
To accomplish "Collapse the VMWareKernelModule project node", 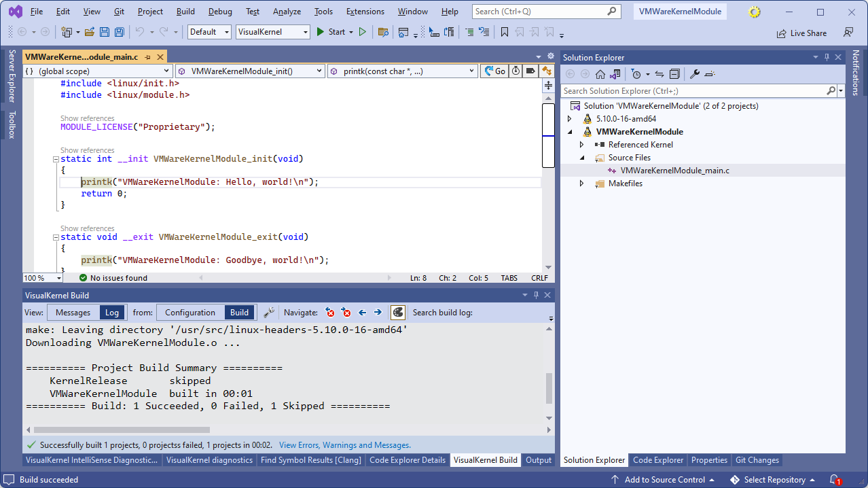I will tap(570, 132).
